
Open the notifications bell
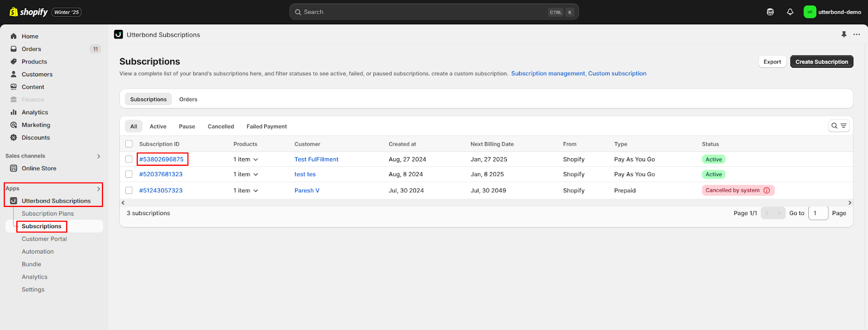(x=790, y=12)
